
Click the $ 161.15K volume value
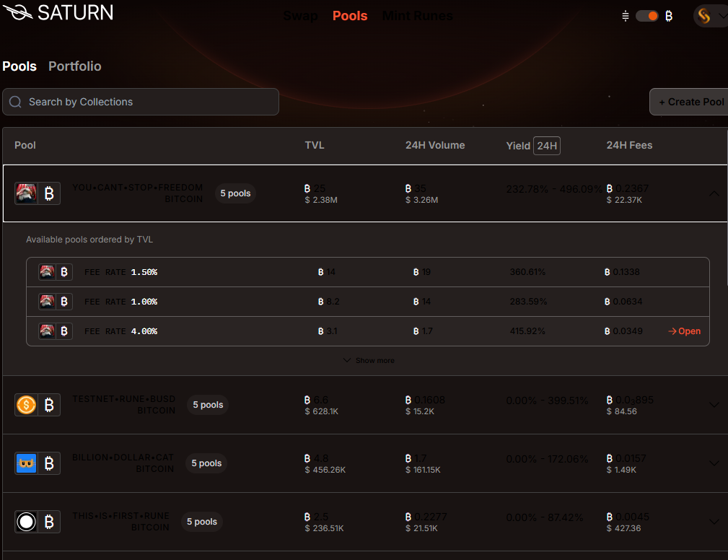tap(423, 470)
